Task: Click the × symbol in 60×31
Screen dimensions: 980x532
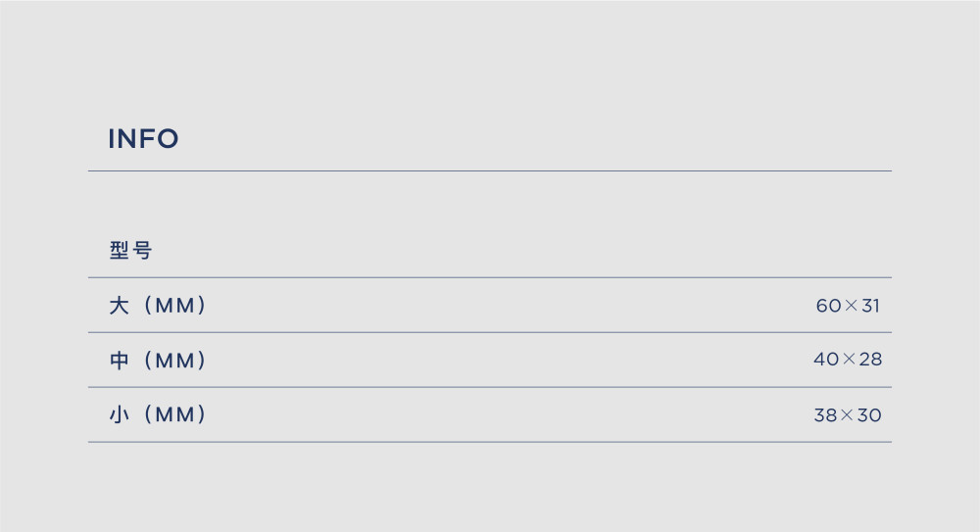Action: 851,306
